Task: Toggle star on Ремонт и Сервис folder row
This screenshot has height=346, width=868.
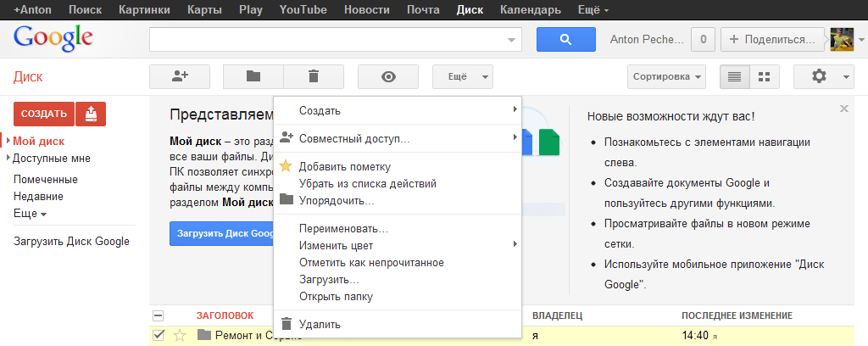Action: click(180, 335)
